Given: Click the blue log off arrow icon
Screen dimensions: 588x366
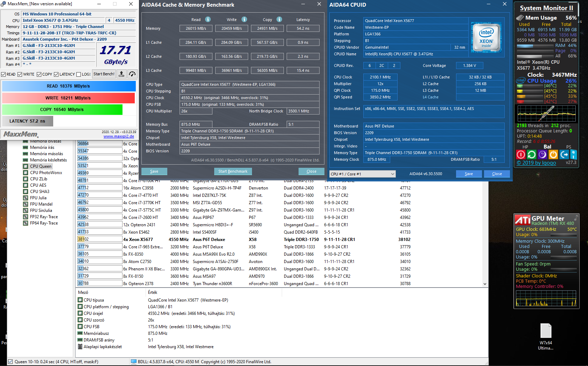Looking at the screenshot, I should click(x=564, y=154).
